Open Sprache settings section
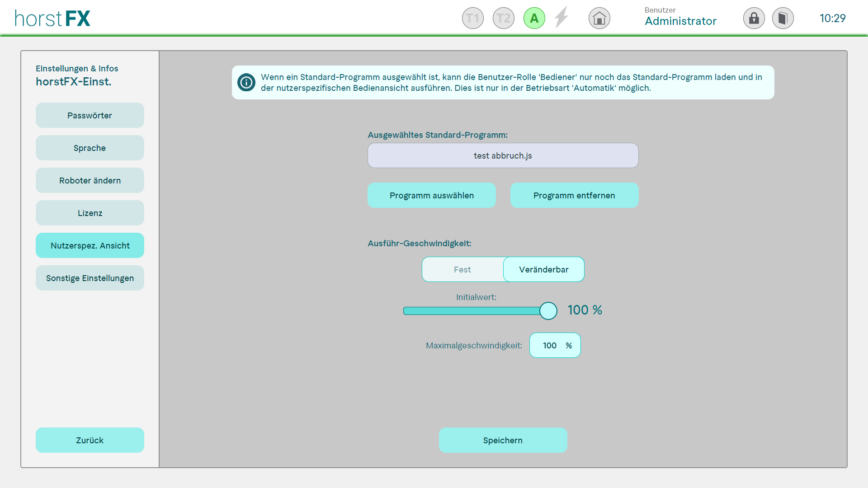 click(x=90, y=148)
